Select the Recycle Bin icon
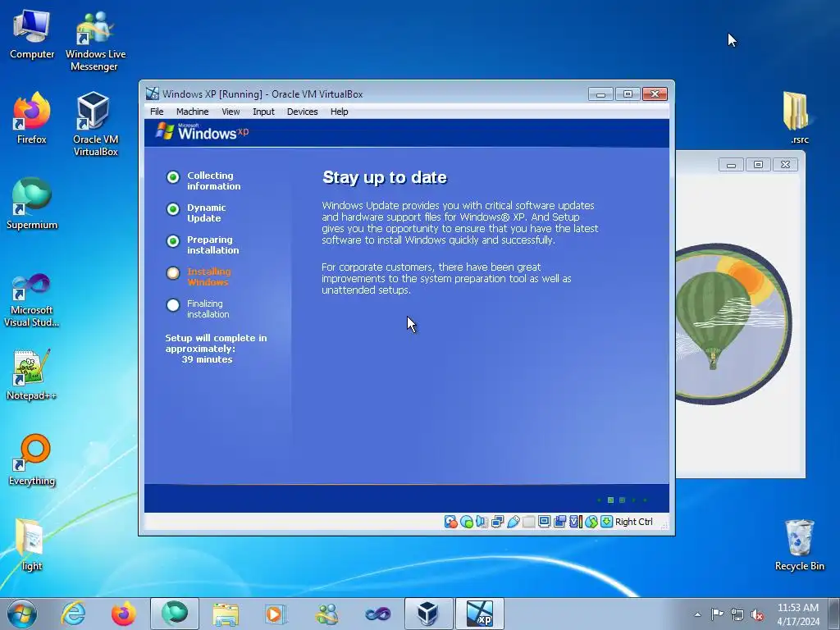The height and width of the screenshot is (630, 840). tap(799, 545)
